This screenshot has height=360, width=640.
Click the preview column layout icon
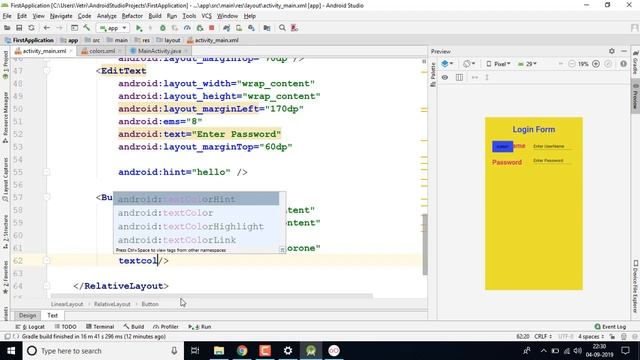tap(459, 77)
